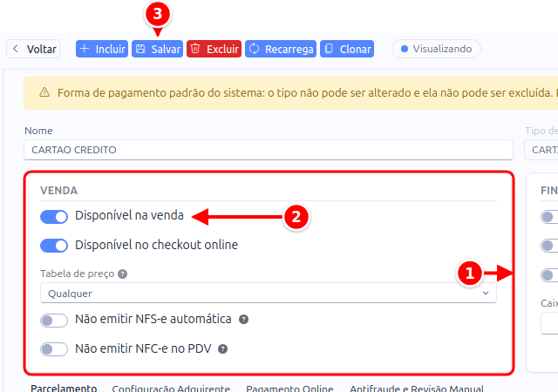Screen dimensions: 558x392
Task: Click the refresh icon on Recarrega
Action: (x=254, y=49)
